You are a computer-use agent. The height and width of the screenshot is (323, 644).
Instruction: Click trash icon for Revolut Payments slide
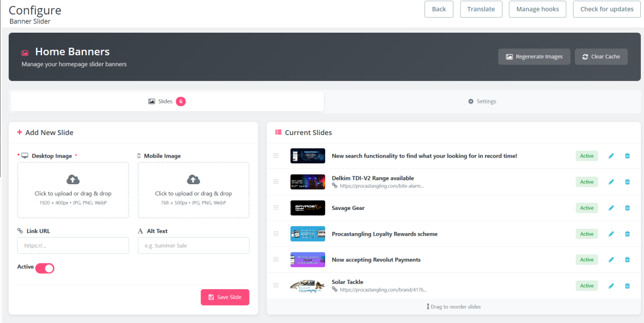coord(627,260)
